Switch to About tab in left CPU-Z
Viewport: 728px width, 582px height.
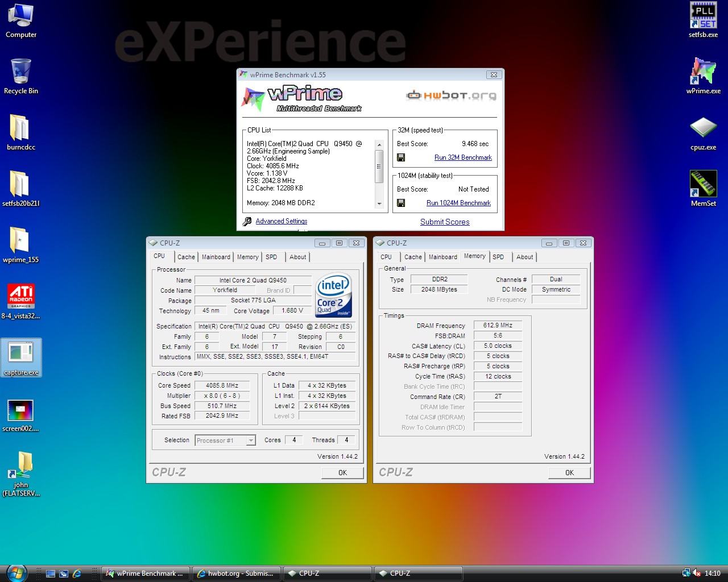298,257
